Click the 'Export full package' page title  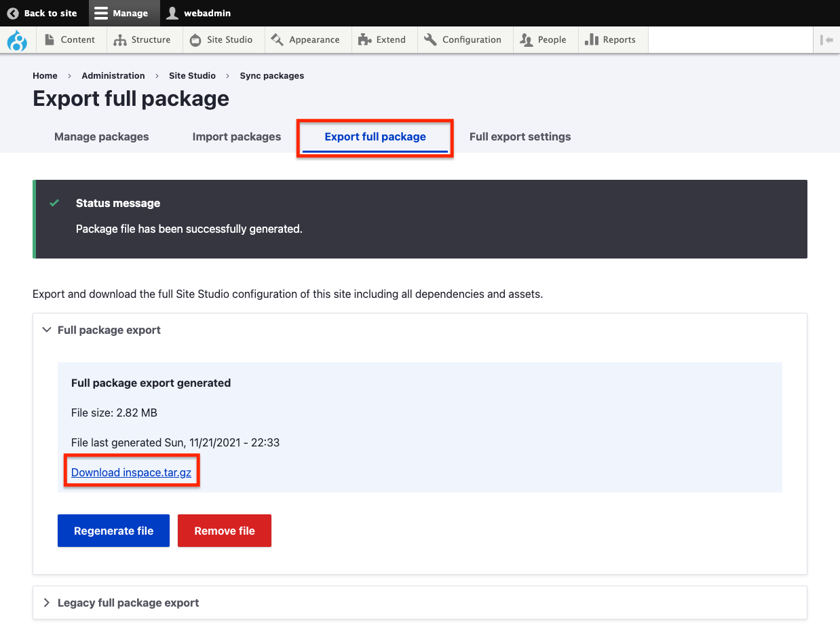131,98
